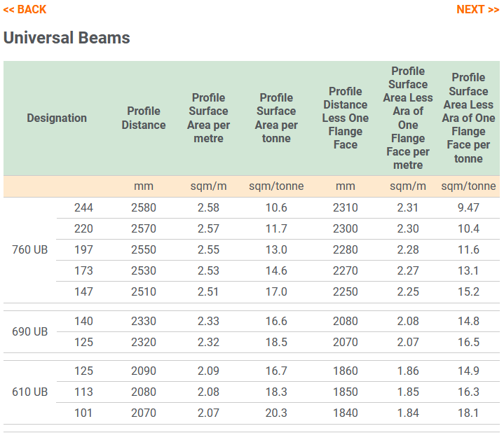504x433 pixels.
Task: Click the 9.47 sqm/tonne value
Action: coord(468,208)
